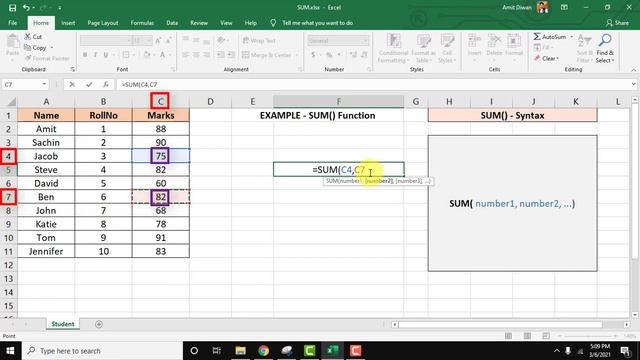The width and height of the screenshot is (640, 360).
Task: Toggle Italic formatting
Action: pos(95,55)
